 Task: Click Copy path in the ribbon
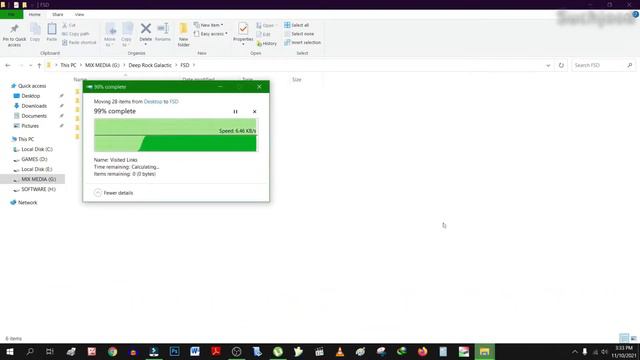(x=76, y=34)
